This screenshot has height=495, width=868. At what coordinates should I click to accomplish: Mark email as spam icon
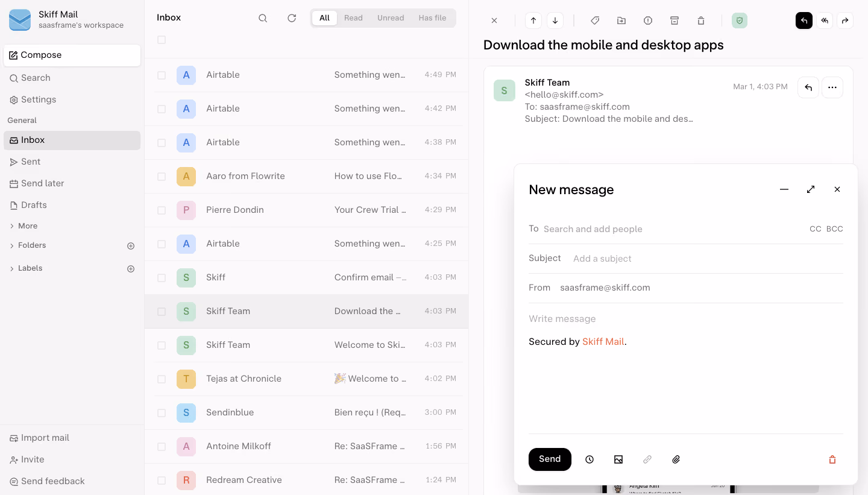pos(648,20)
